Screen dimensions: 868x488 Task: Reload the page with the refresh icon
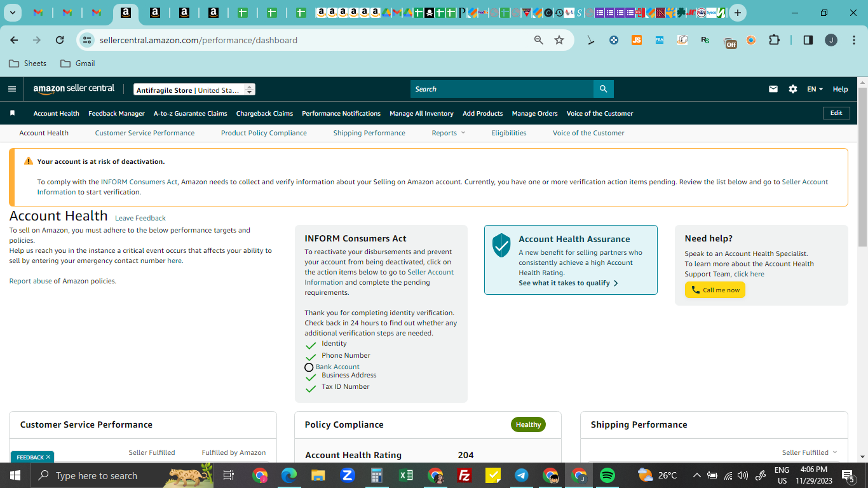(x=60, y=40)
